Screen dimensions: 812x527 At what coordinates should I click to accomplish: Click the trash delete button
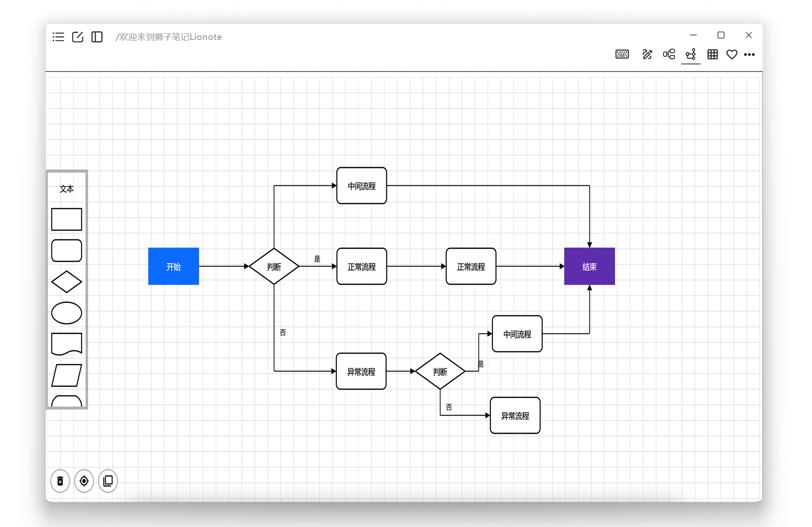60,481
